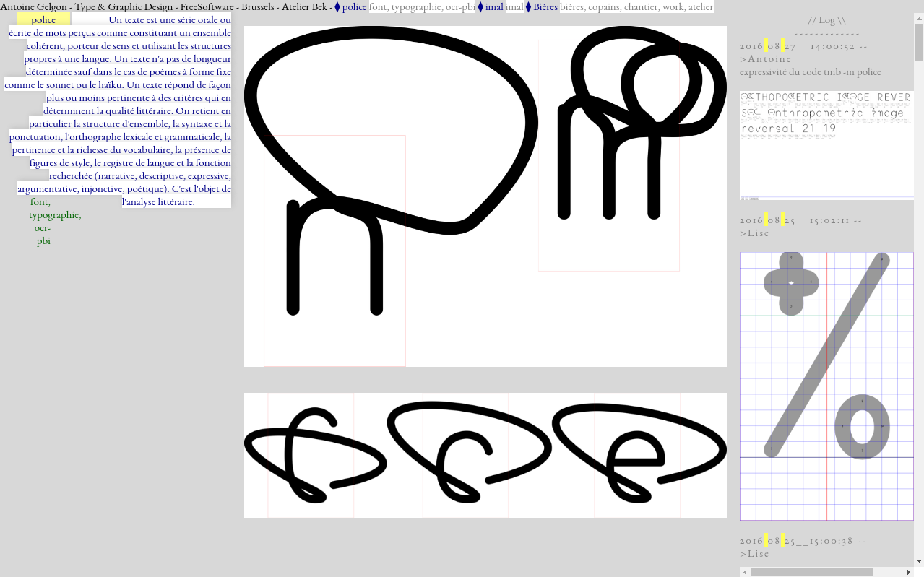Click the "// Log \\" heading
This screenshot has width=924, height=577.
[x=826, y=20]
